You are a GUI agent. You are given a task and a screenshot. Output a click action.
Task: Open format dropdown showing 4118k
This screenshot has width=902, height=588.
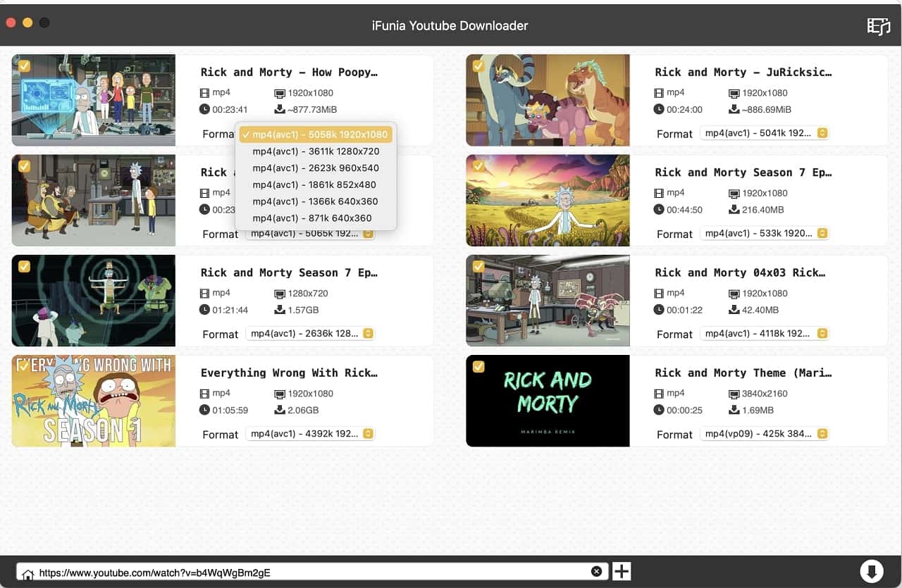[765, 334]
